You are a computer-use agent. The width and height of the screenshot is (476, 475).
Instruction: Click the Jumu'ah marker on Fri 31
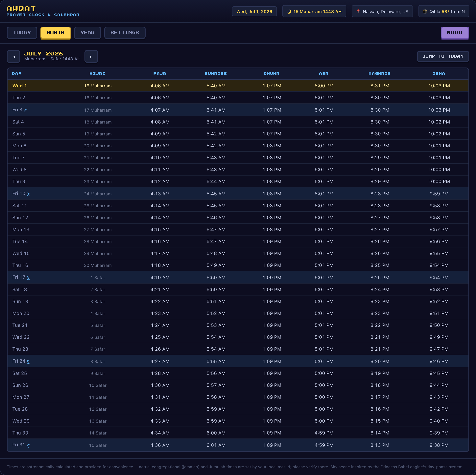click(x=28, y=445)
